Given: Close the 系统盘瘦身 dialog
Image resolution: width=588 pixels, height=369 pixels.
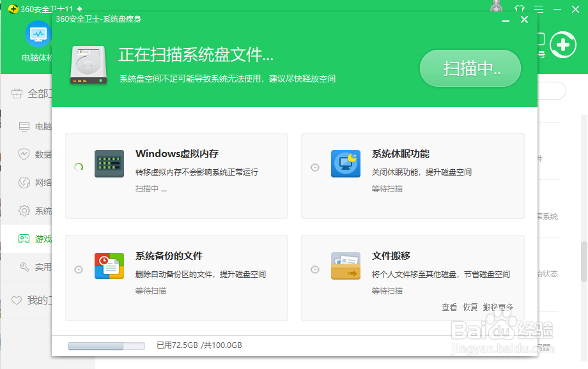Looking at the screenshot, I should (524, 20).
